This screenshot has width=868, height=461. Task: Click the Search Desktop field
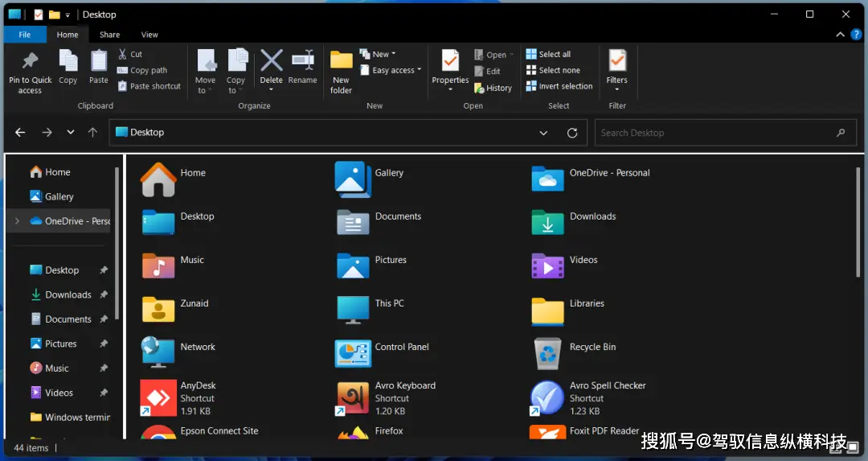[725, 133]
